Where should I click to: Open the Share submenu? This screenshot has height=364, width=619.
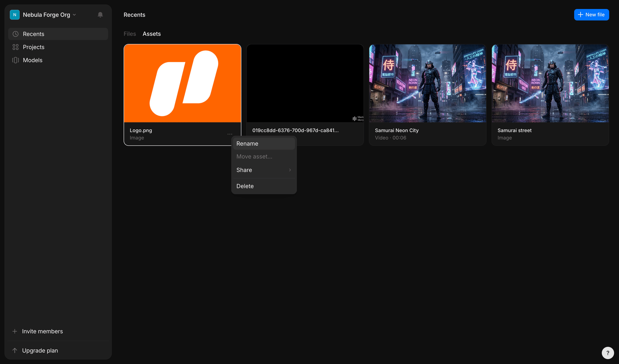click(x=264, y=170)
